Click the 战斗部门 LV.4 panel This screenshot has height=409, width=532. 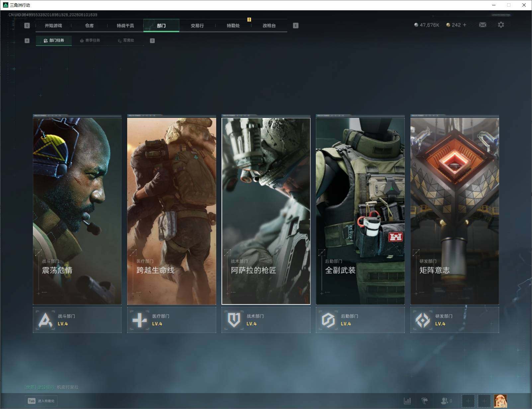[77, 320]
